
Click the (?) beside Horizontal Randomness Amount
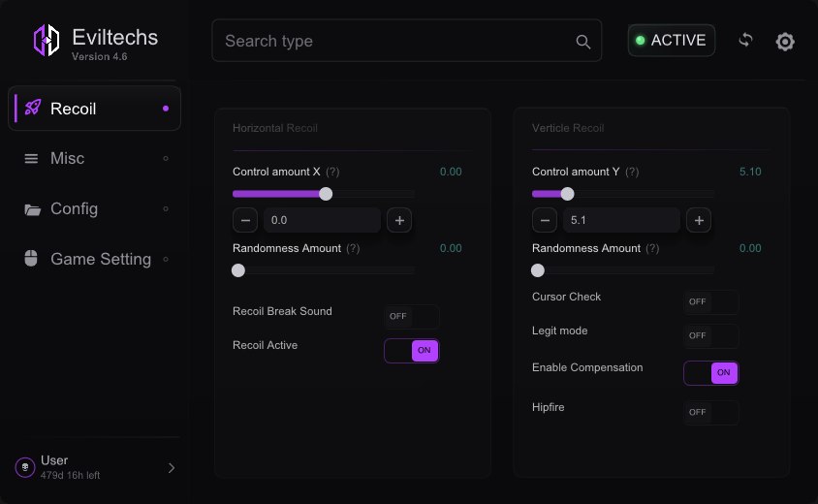[353, 248]
